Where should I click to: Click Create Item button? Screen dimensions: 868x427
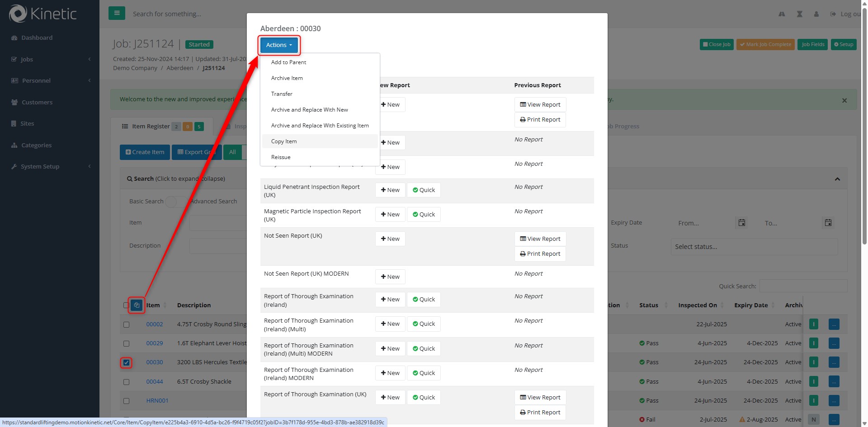(145, 152)
